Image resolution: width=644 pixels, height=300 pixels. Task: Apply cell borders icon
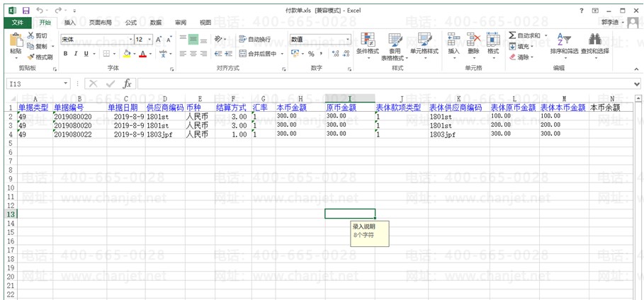pyautogui.click(x=106, y=54)
